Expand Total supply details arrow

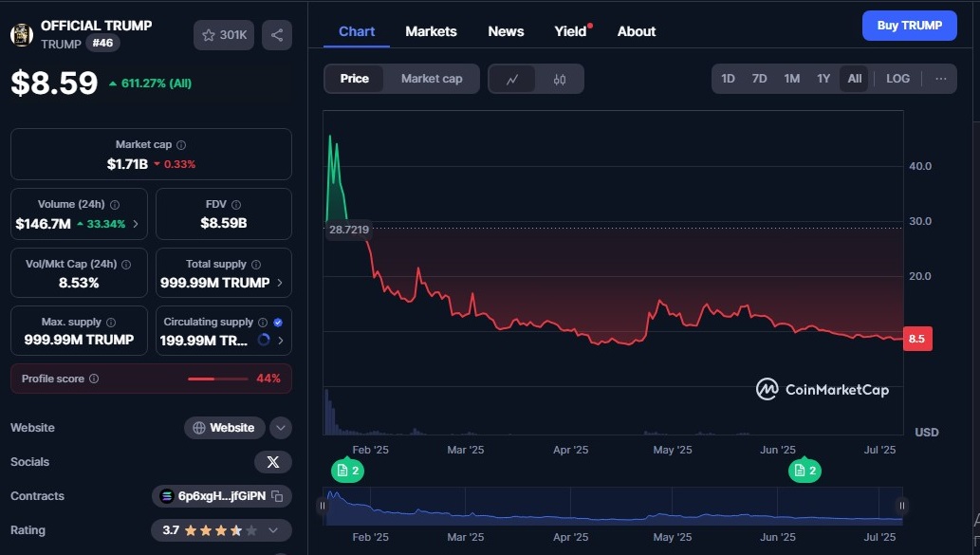tap(279, 283)
